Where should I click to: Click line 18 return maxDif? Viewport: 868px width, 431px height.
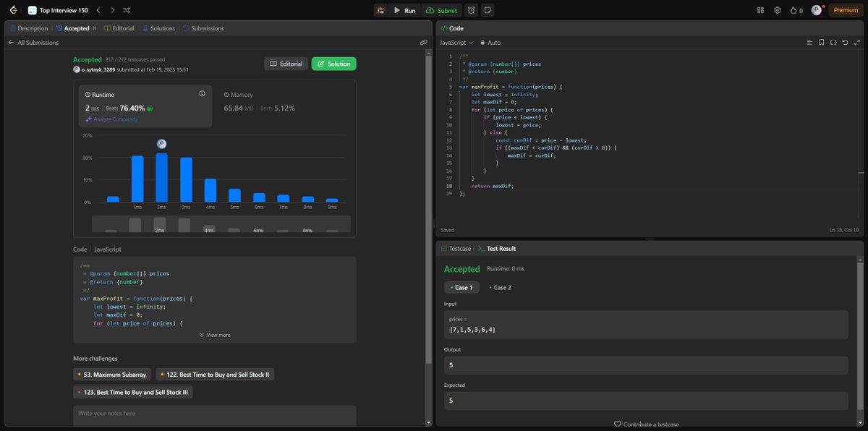point(492,186)
